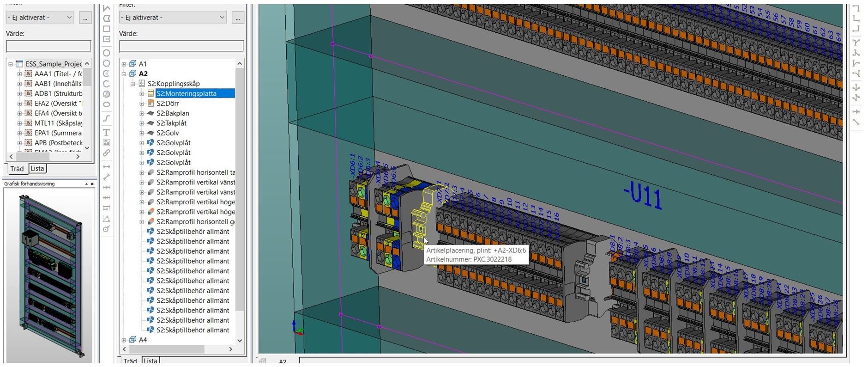Collapse the A2 layout space node
Image resolution: width=868 pixels, height=367 pixels.
coord(124,74)
